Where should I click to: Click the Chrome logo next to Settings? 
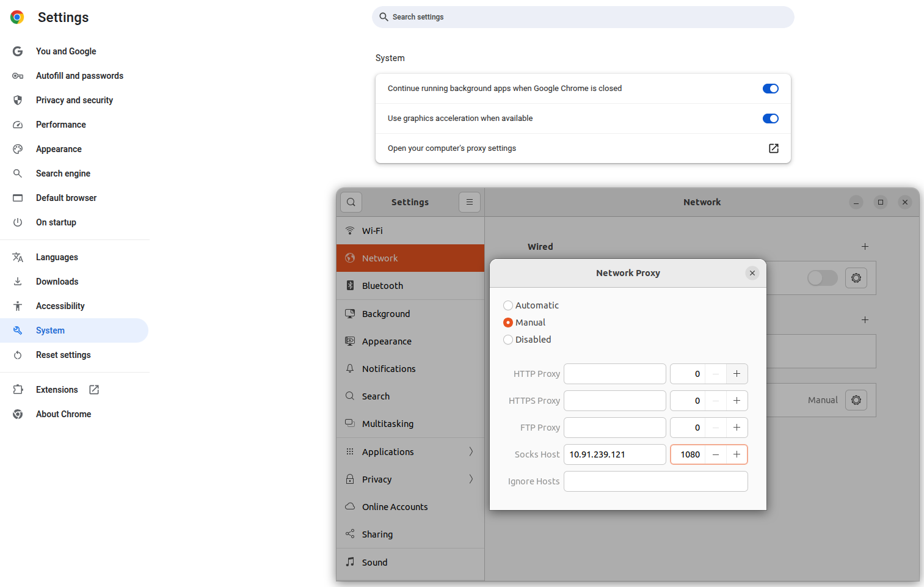[x=17, y=18]
